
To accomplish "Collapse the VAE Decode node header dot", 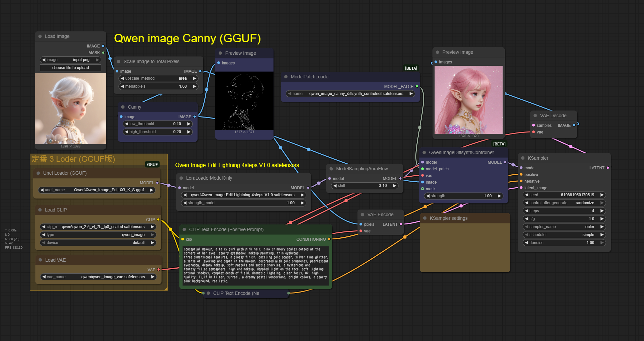I will pos(535,116).
